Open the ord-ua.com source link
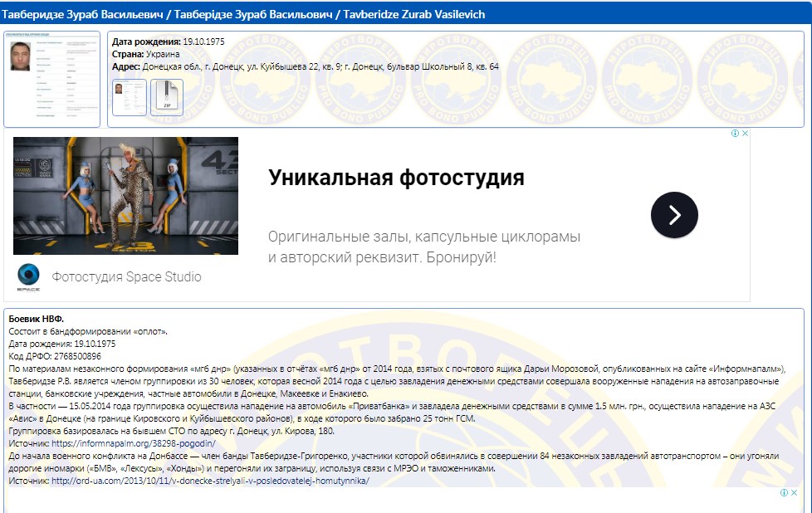This screenshot has width=812, height=513. pyautogui.click(x=209, y=481)
